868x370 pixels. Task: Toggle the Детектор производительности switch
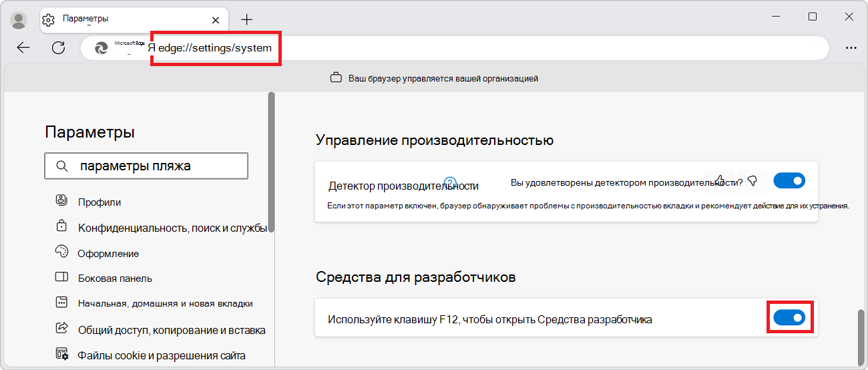789,180
